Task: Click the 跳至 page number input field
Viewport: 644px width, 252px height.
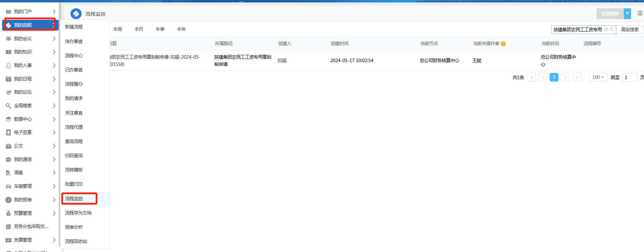Action: coord(629,77)
